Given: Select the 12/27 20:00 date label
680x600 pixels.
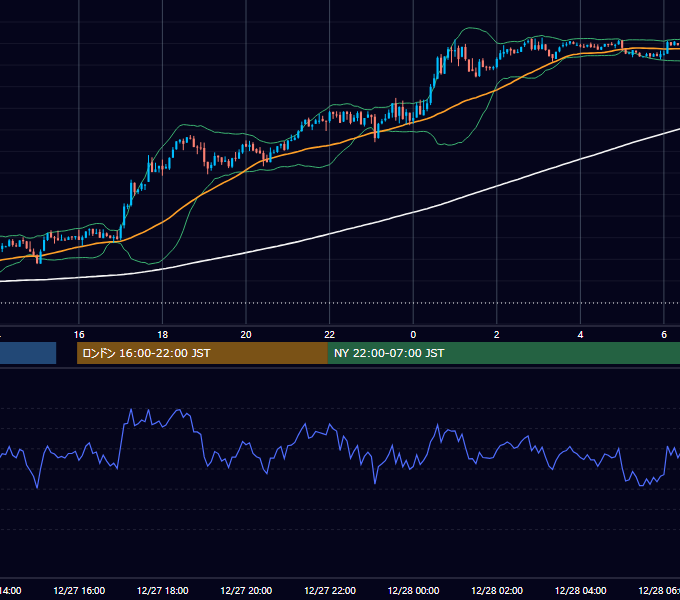Looking at the screenshot, I should tap(246, 590).
